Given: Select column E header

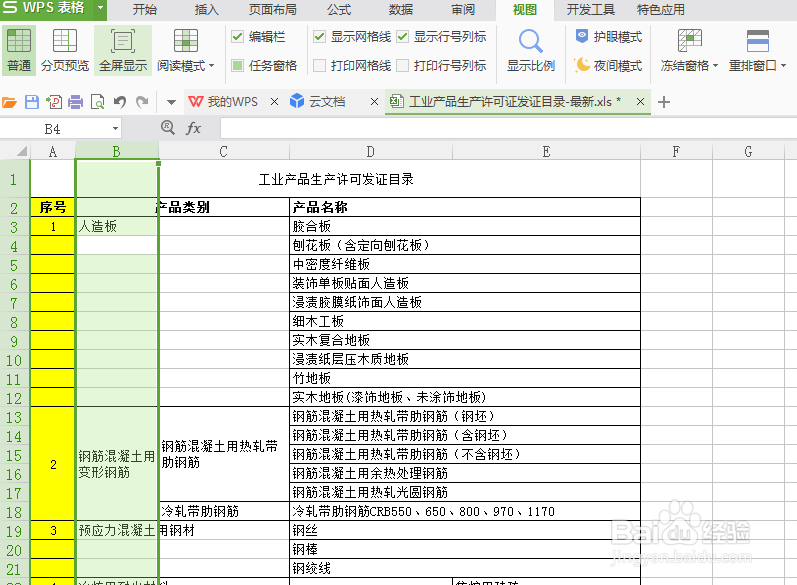Looking at the screenshot, I should click(x=546, y=151).
